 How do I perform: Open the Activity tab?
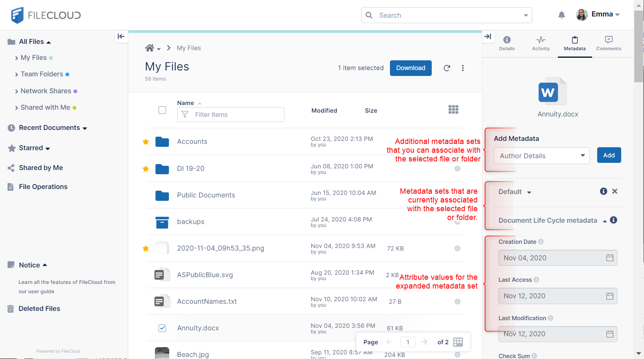(x=541, y=43)
